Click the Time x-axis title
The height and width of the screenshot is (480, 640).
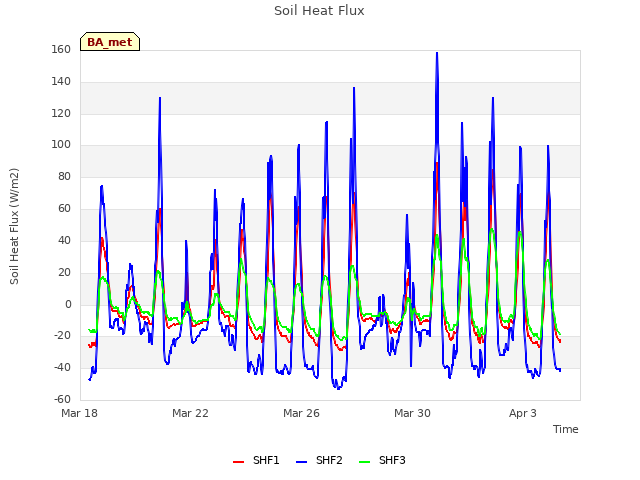pyautogui.click(x=565, y=429)
